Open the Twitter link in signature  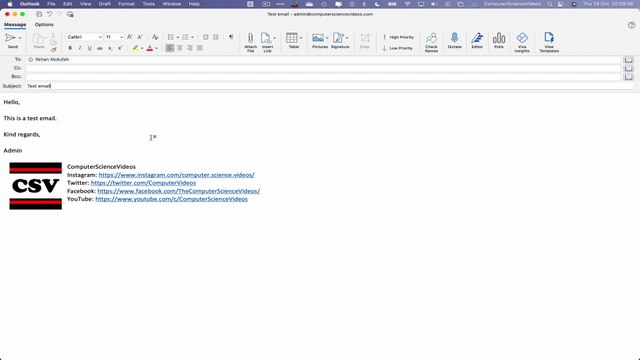click(143, 183)
